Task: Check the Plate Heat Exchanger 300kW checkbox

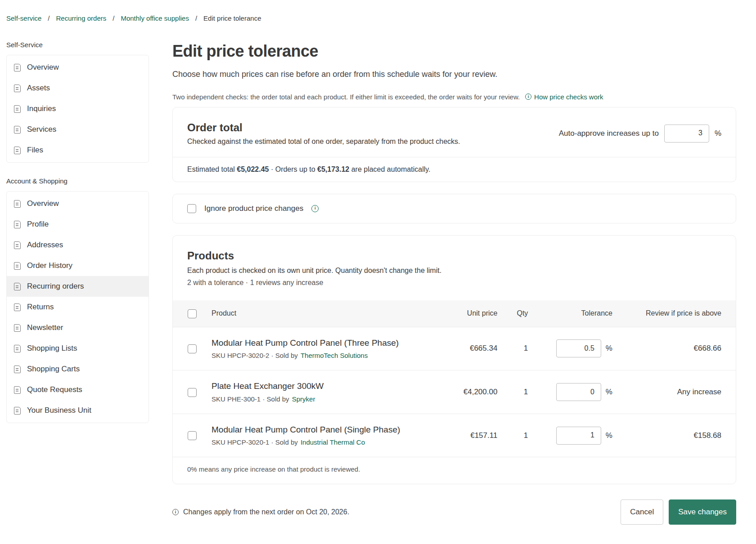Action: coord(192,392)
